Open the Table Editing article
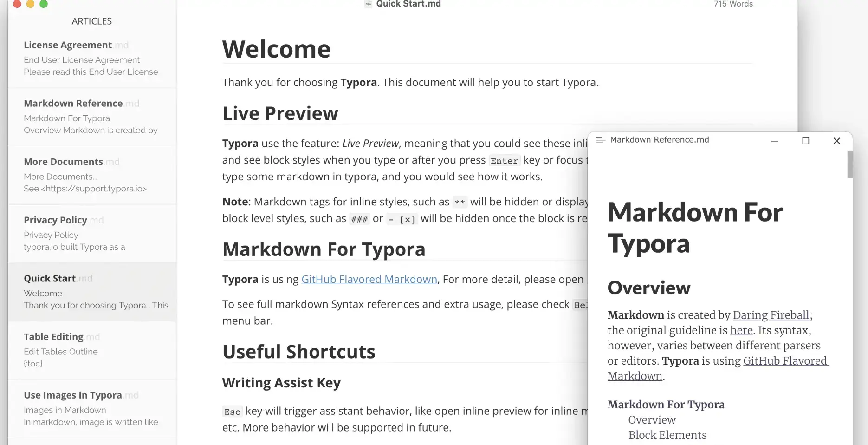This screenshot has width=868, height=445. coord(53,336)
